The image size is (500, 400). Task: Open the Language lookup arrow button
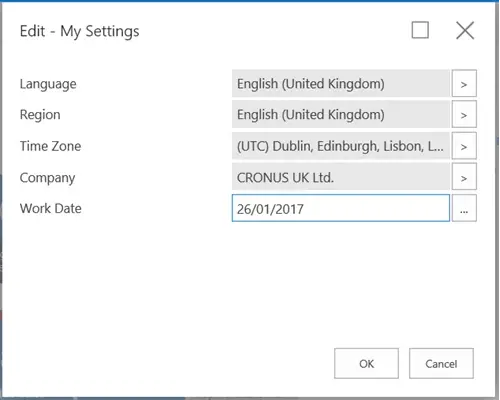click(x=464, y=83)
